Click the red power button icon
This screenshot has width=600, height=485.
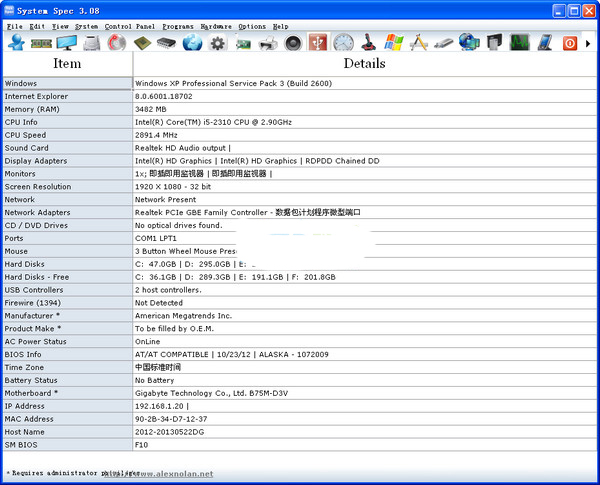coord(569,43)
